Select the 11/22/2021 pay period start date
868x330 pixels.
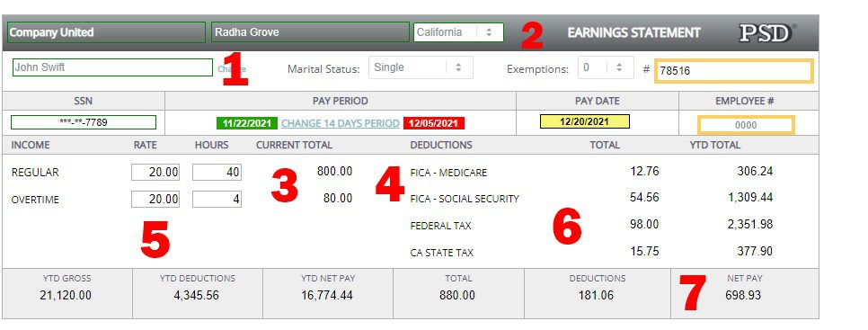(x=247, y=123)
